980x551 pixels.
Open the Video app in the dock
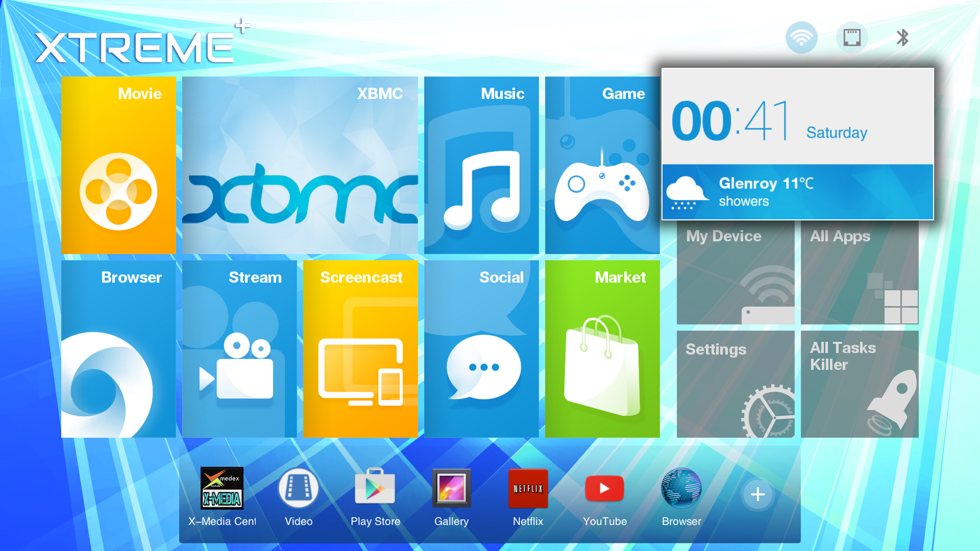(x=299, y=497)
